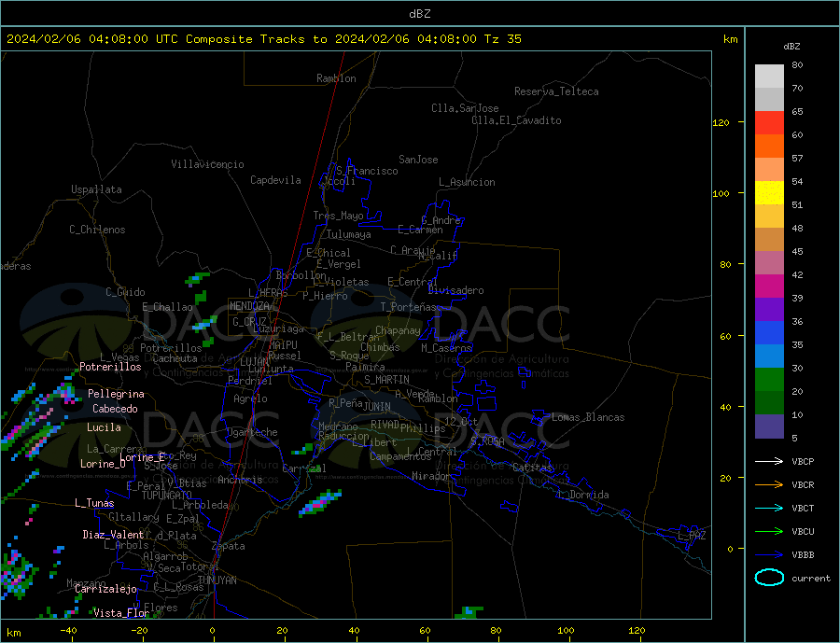The image size is (840, 643).
Task: Click the Pellegrina label
Action: tap(116, 394)
